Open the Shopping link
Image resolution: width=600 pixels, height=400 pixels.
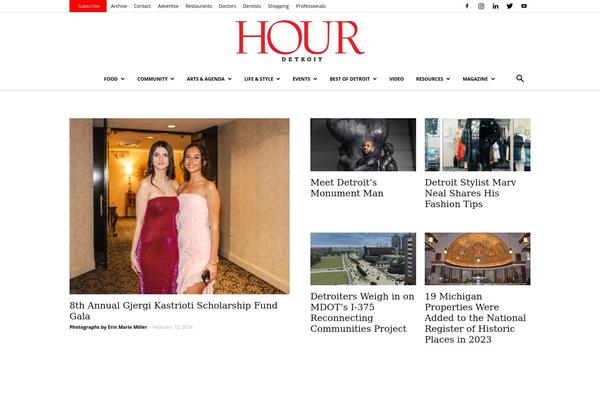click(278, 6)
